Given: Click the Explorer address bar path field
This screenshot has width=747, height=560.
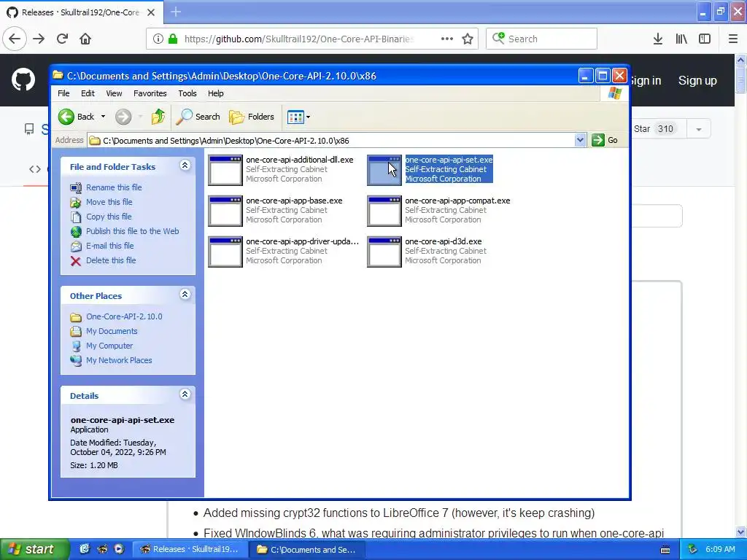Looking at the screenshot, I should (331, 141).
